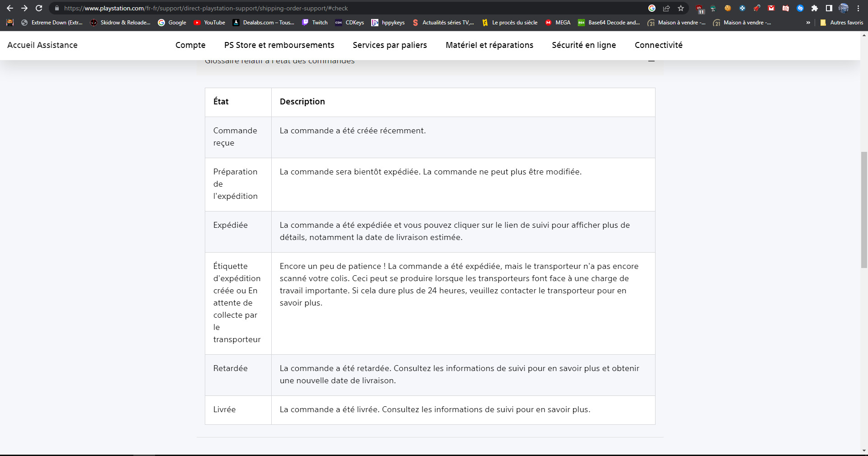This screenshot has height=456, width=868.
Task: Select the Matériel et réparations menu item
Action: 489,45
